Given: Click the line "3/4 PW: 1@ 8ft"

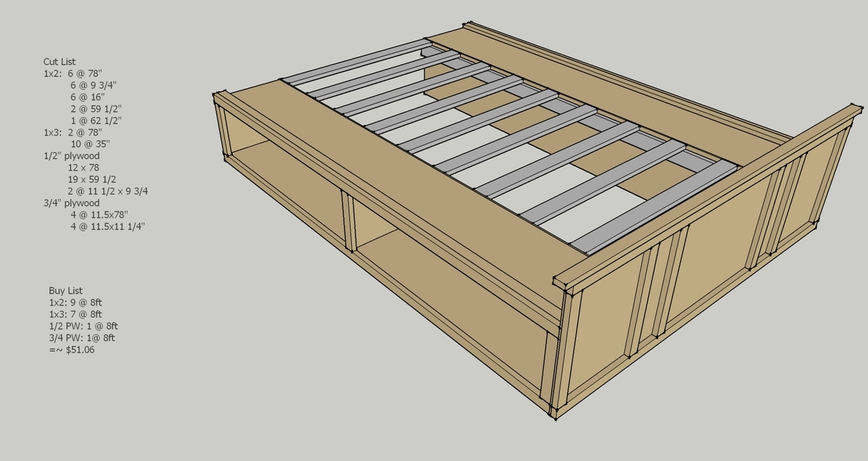Looking at the screenshot, I should pyautogui.click(x=82, y=338).
